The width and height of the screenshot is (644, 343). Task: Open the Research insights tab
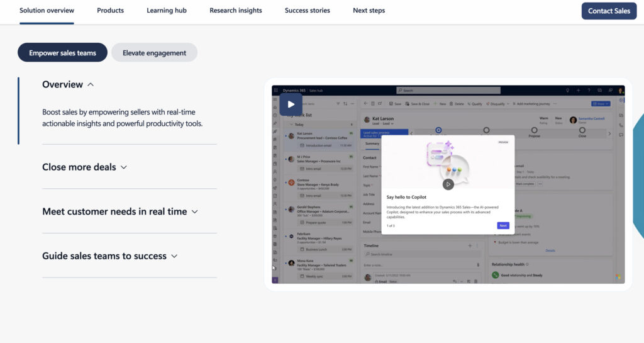(x=236, y=11)
